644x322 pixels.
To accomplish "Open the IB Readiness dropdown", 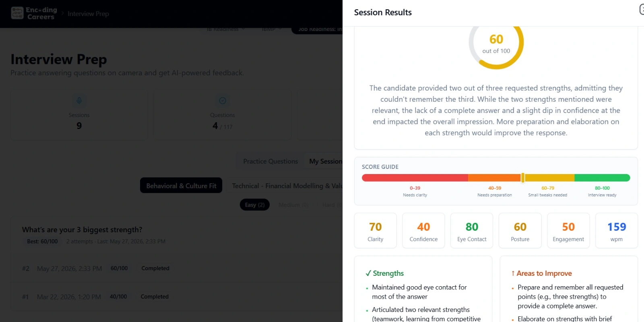I will (x=226, y=29).
